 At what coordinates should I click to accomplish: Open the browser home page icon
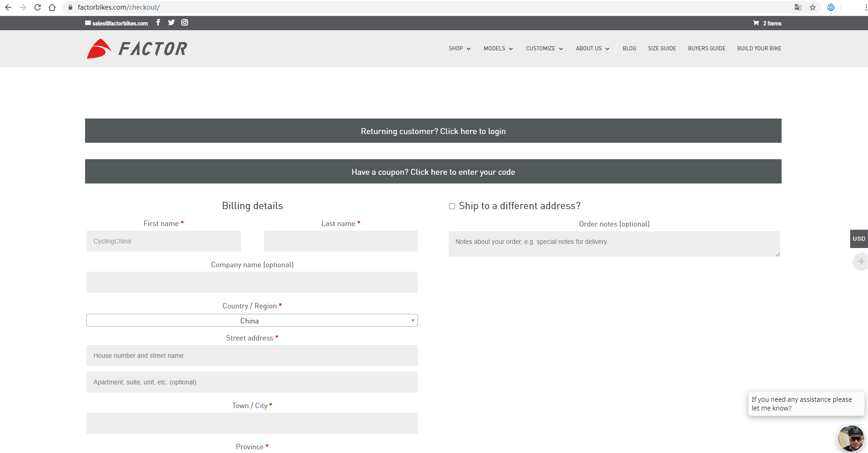click(52, 7)
